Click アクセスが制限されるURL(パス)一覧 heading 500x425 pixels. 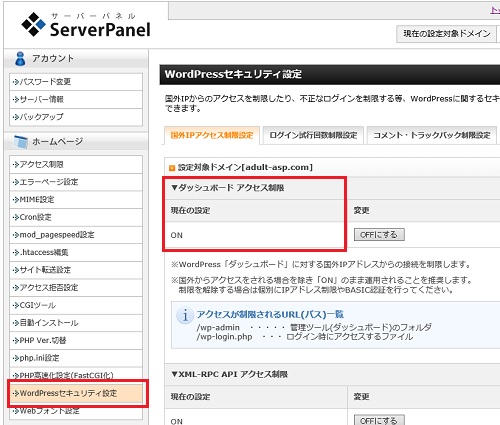pyautogui.click(x=270, y=314)
